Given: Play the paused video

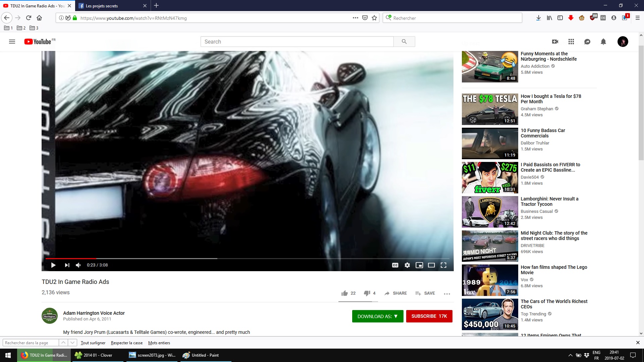Looking at the screenshot, I should 53,265.
